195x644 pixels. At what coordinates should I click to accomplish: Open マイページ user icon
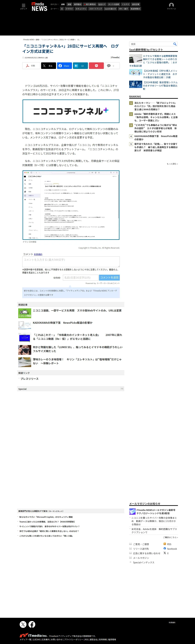(x=171, y=6)
